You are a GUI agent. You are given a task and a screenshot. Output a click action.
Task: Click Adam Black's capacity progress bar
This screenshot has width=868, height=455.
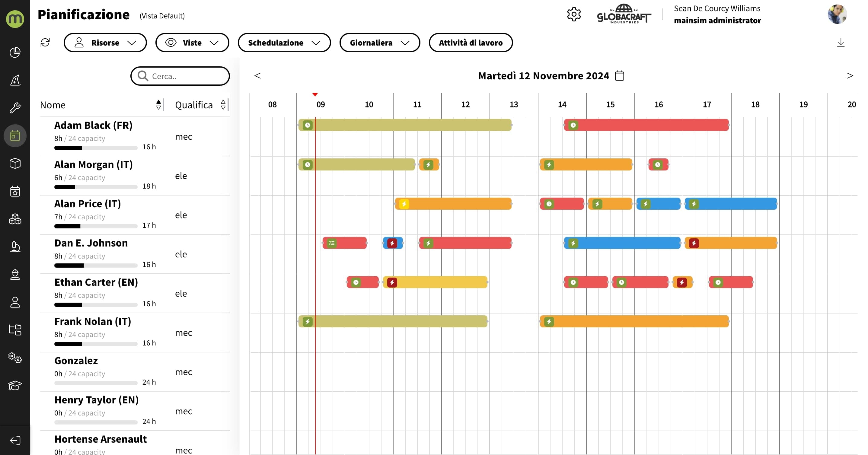[x=96, y=148]
